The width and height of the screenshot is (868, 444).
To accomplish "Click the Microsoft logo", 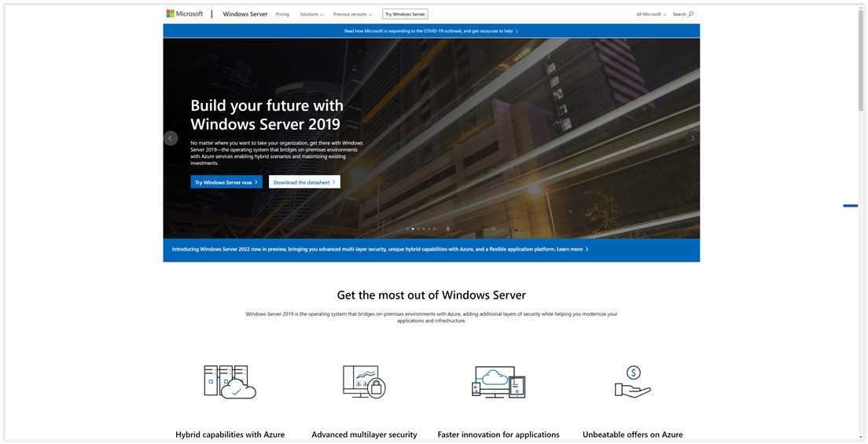I will pos(185,14).
